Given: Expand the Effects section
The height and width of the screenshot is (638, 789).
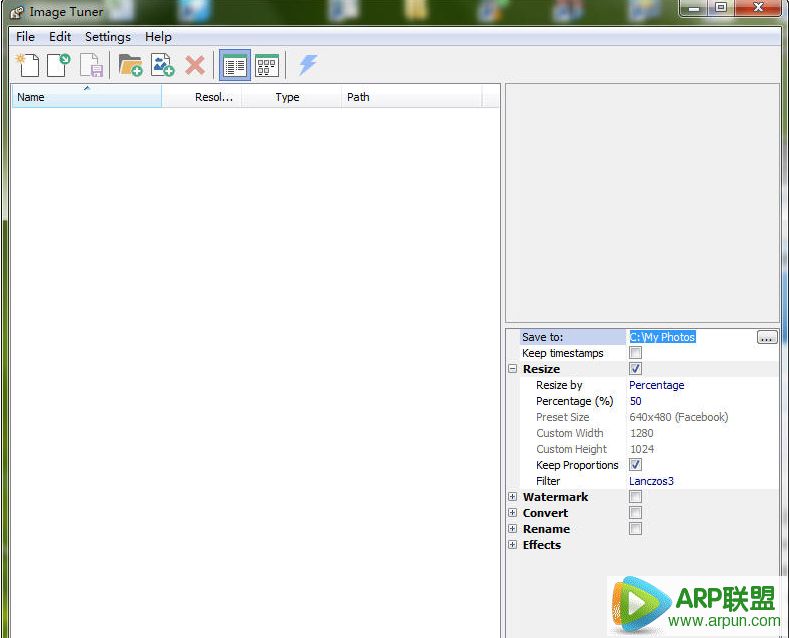Looking at the screenshot, I should (x=512, y=544).
